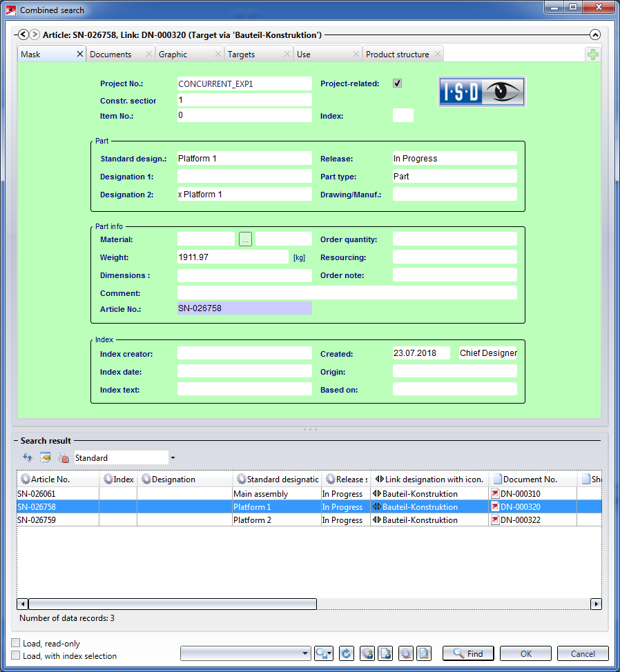Click the green plus add-tab icon

tap(592, 55)
